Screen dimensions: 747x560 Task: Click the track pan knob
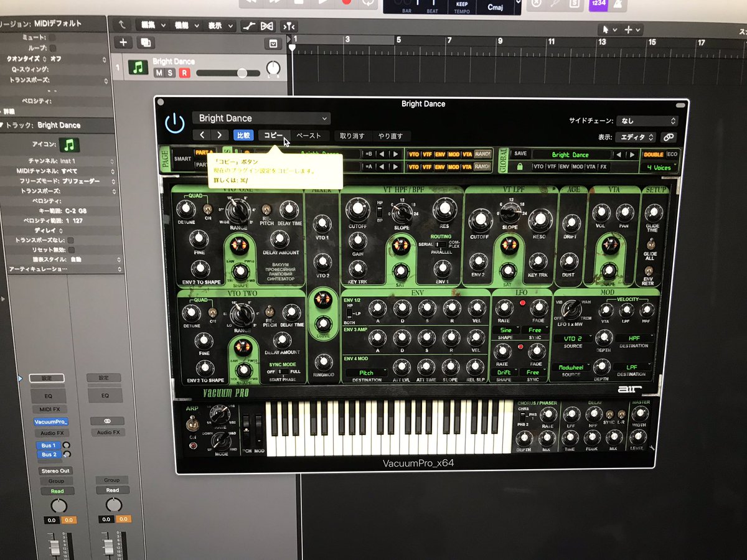273,69
